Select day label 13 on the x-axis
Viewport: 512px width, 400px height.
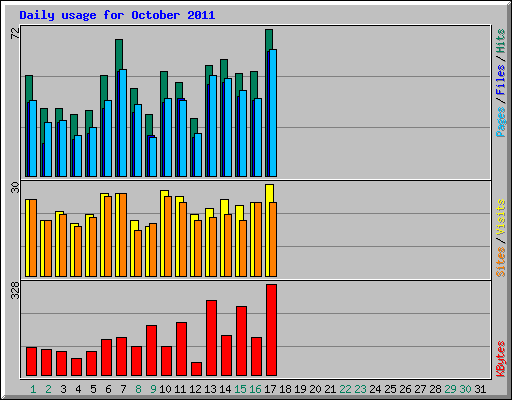pyautogui.click(x=210, y=389)
